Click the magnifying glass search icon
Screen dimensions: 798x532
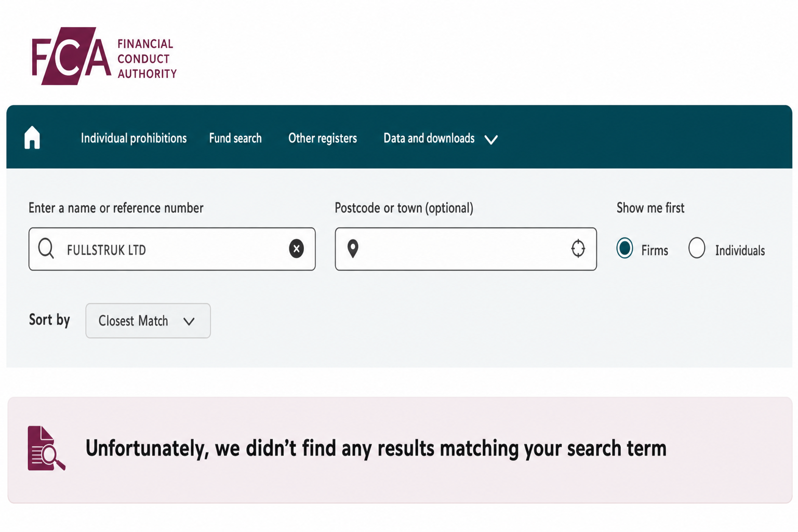[46, 248]
